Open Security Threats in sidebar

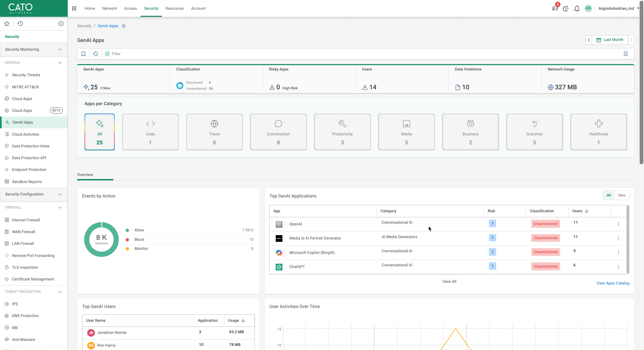click(34, 75)
